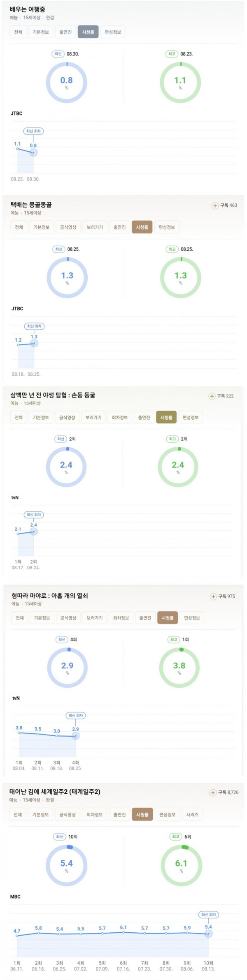Screen dimensions: 247x980
Task: Select 기본정보 tab under 형따라 마야로
Action: [x=42, y=618]
